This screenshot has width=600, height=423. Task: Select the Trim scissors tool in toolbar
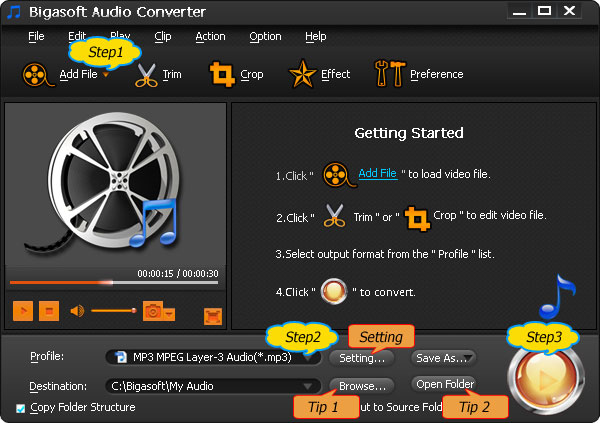[146, 75]
